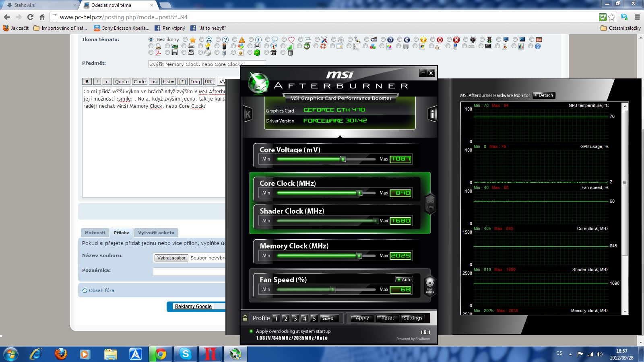Screen dimensions: 644x362
Task: Click the Core Voltage slider handle
Action: click(x=343, y=159)
